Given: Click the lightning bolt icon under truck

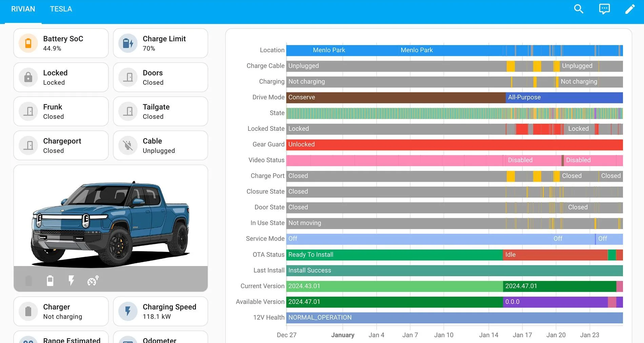Looking at the screenshot, I should (71, 280).
